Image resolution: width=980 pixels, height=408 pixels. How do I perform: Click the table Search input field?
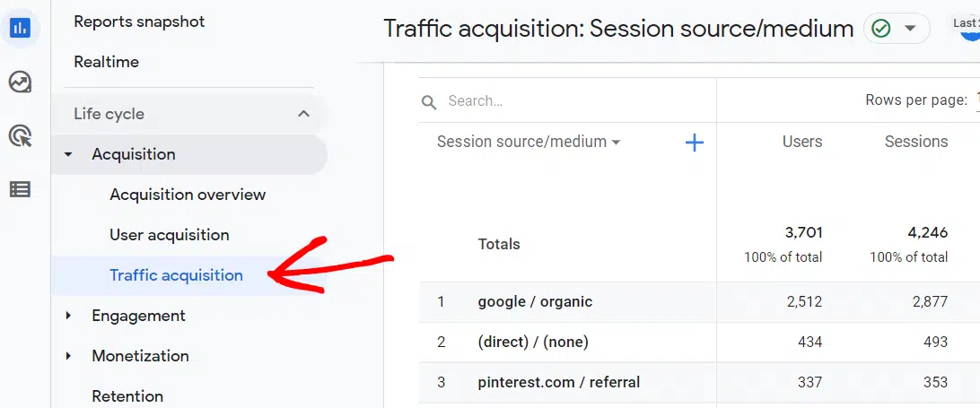click(x=574, y=101)
